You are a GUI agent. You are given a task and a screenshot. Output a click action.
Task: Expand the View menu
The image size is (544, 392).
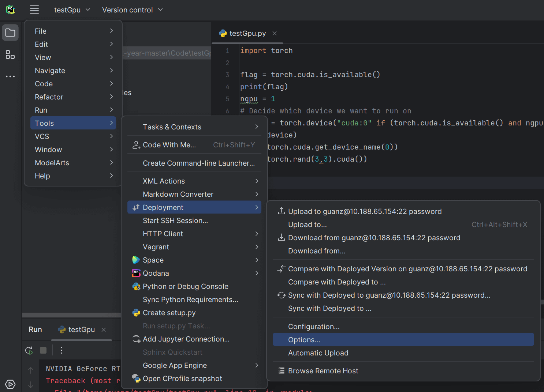[73, 57]
